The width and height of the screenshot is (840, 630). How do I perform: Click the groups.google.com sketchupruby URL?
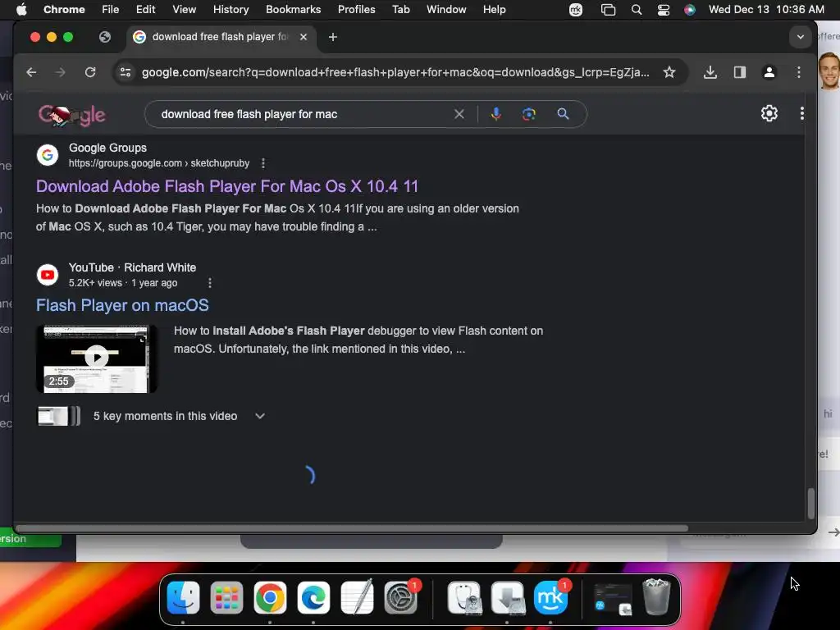coord(159,163)
